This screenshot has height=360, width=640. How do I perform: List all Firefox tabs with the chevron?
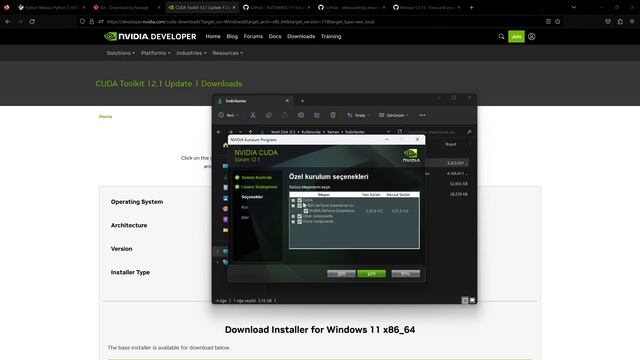coord(574,7)
